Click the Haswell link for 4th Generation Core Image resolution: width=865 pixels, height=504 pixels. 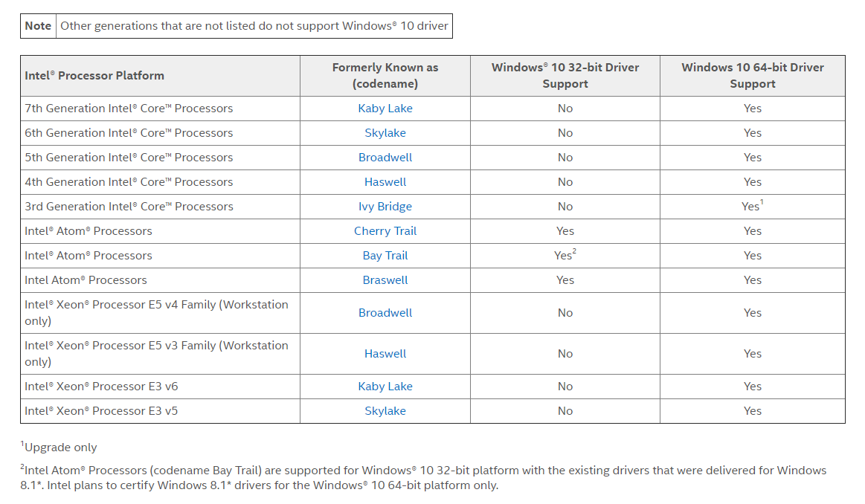tap(385, 182)
